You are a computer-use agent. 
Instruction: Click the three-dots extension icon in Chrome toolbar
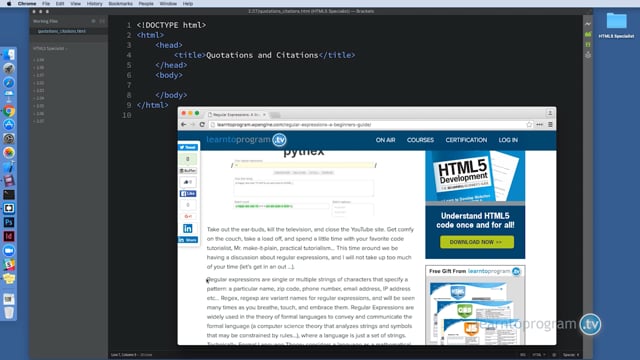[x=540, y=124]
